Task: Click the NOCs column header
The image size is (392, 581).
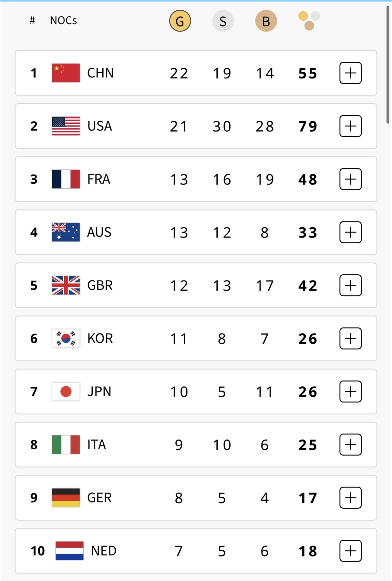Action: (63, 21)
